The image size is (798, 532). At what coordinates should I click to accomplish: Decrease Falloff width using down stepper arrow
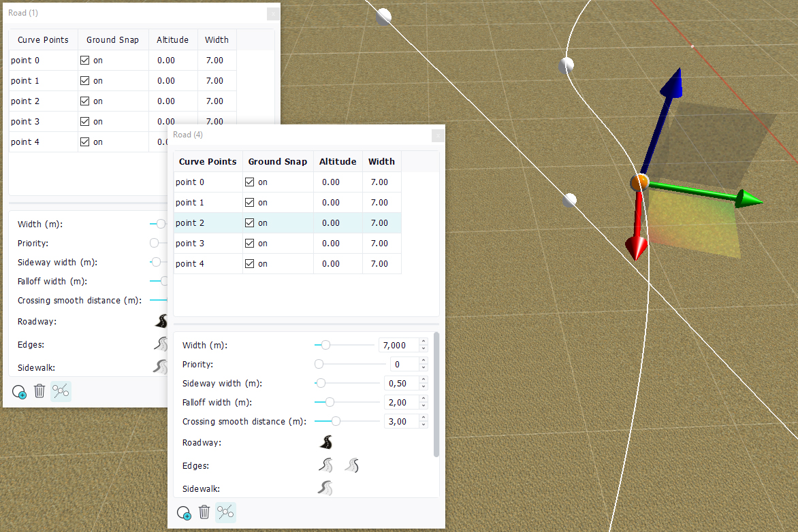pos(423,406)
